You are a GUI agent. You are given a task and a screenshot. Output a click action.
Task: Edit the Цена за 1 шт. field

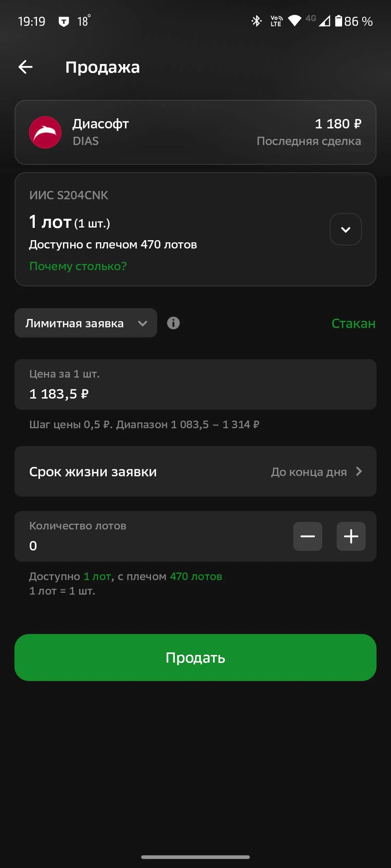tap(195, 384)
